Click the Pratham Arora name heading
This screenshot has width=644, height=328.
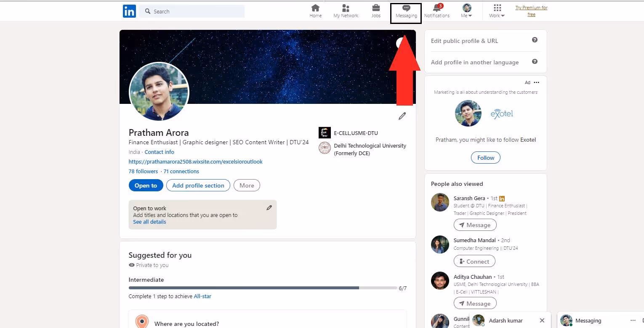pyautogui.click(x=159, y=132)
